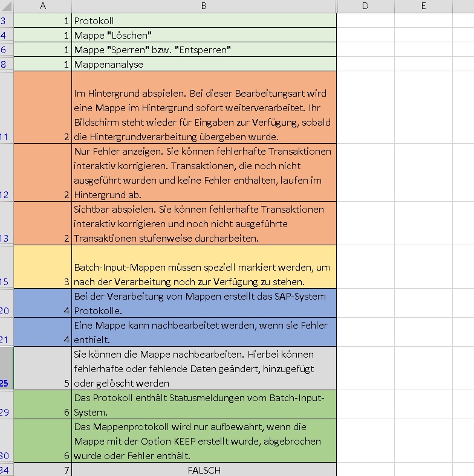Click empty cell D11

(x=366, y=108)
